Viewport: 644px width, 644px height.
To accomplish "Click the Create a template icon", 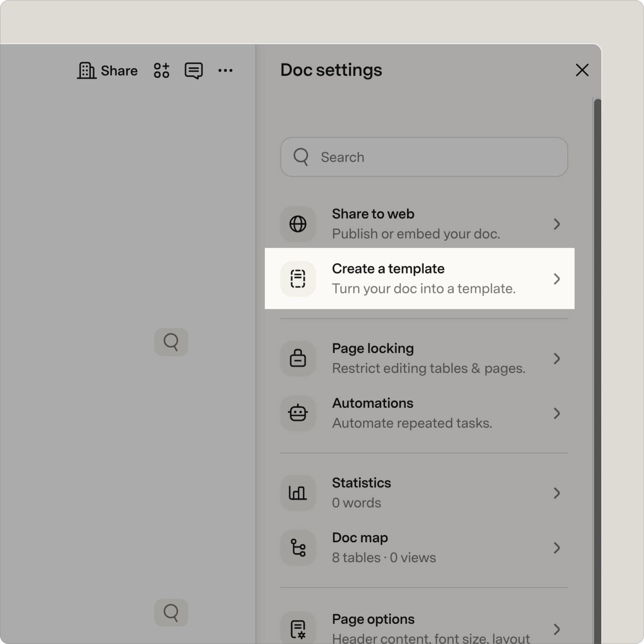I will click(298, 279).
